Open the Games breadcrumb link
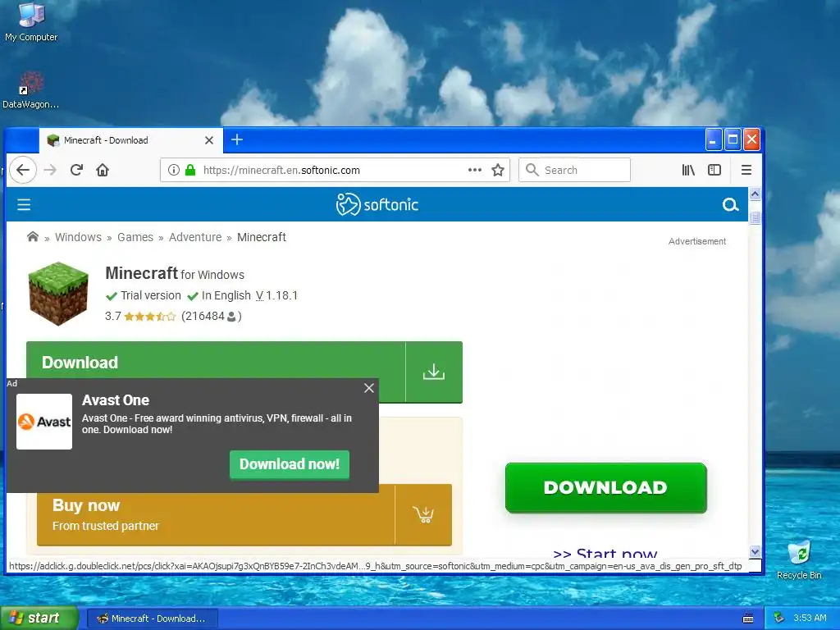Viewport: 840px width, 630px height. [135, 237]
